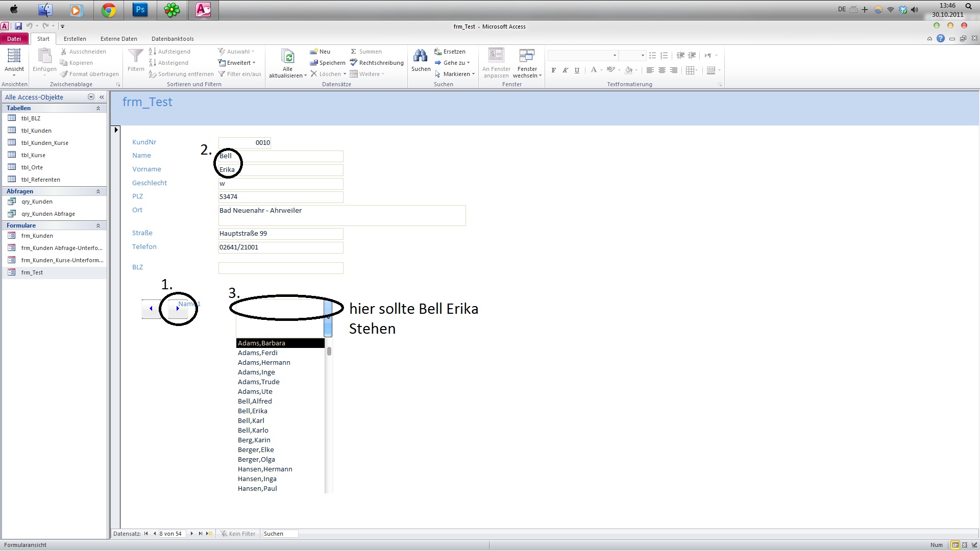
Task: Toggle underline text formatting
Action: click(577, 70)
